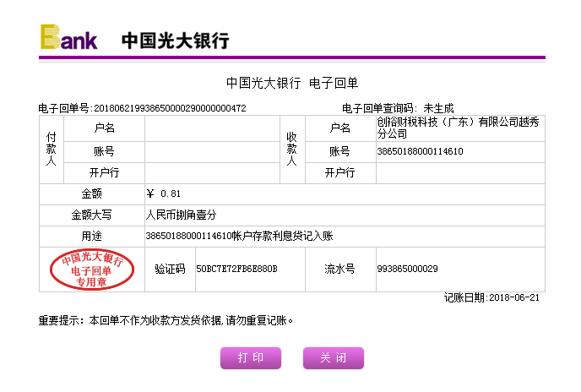The height and width of the screenshot is (392, 581).
Task: Click the 流水号 label cell
Action: (340, 269)
